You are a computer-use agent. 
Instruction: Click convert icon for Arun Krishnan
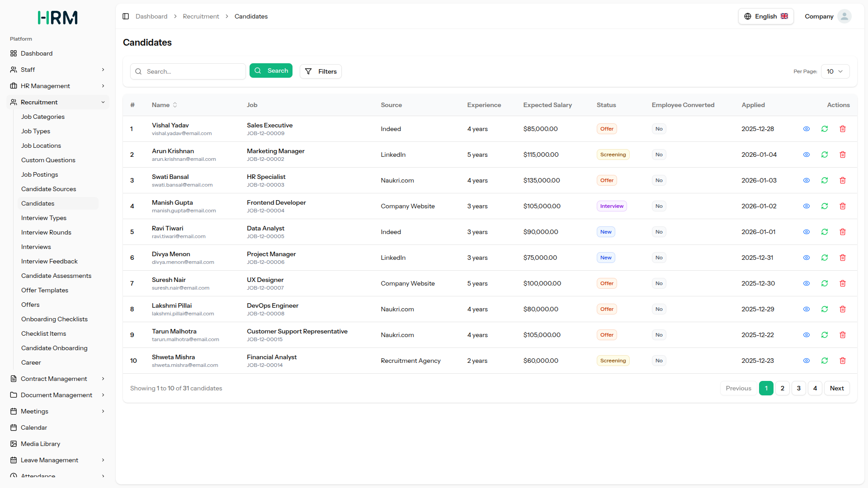point(824,155)
